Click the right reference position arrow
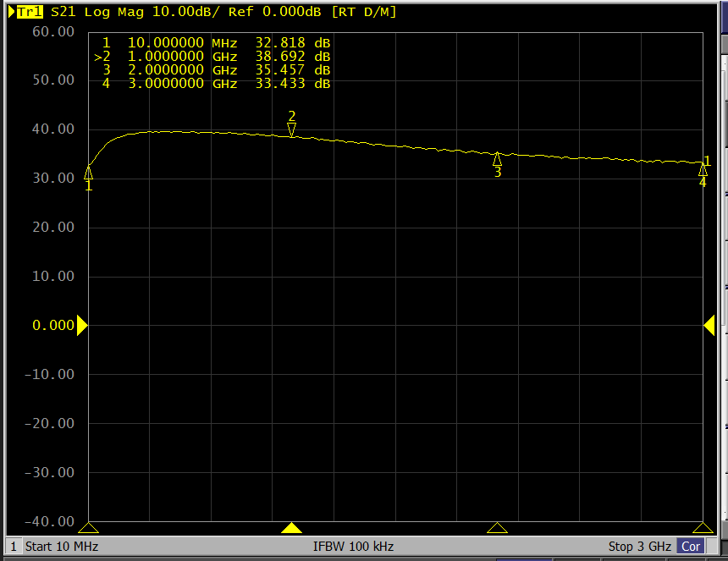 point(709,325)
